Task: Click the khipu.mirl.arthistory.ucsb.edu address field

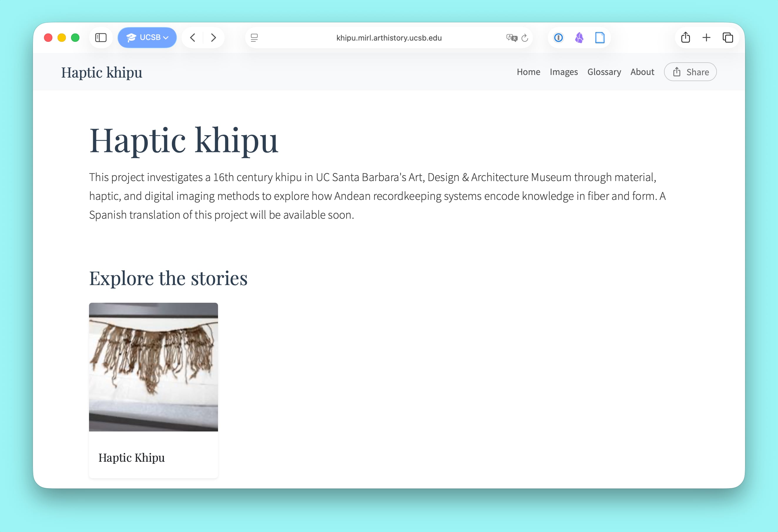Action: tap(389, 38)
